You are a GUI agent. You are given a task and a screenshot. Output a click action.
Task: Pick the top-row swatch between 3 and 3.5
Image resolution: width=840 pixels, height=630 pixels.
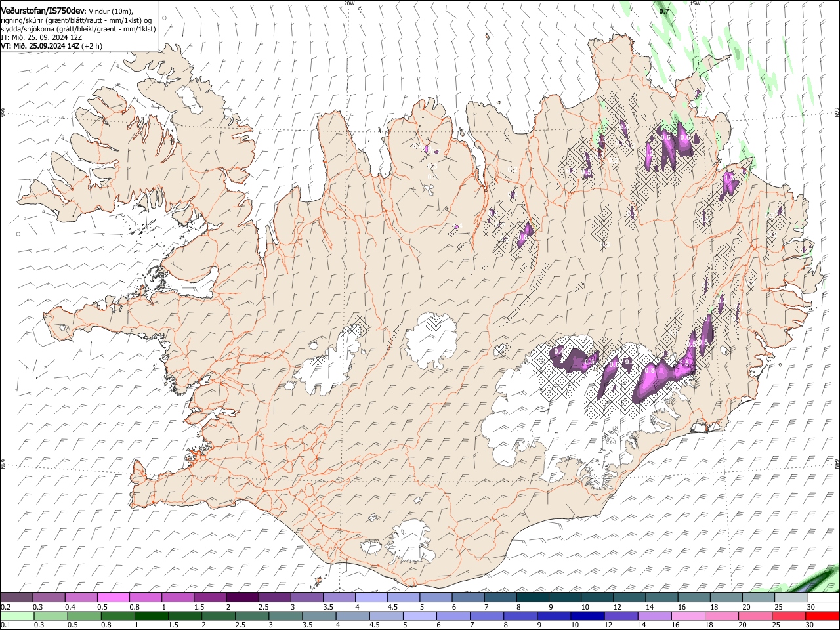click(306, 598)
